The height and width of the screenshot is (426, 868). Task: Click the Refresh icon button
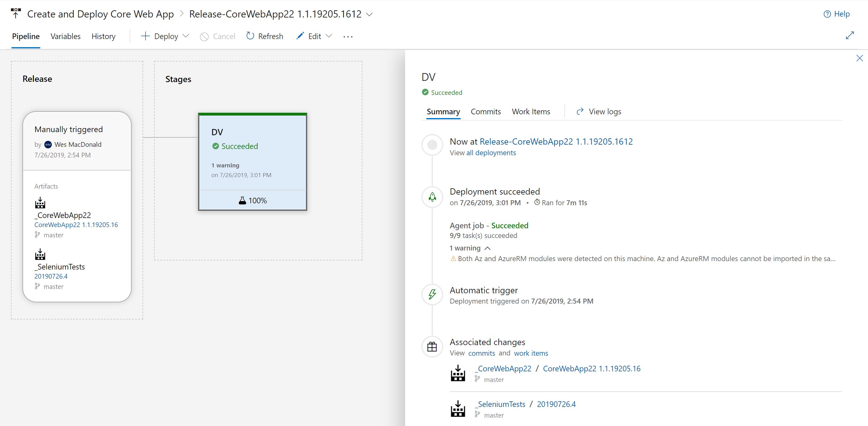tap(250, 36)
